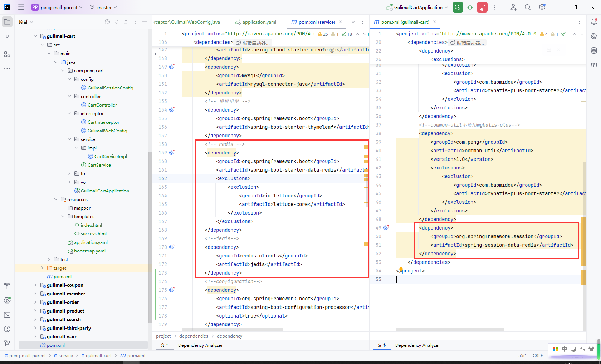Open Project view mode dropdown
The width and height of the screenshot is (601, 364).
point(26,22)
